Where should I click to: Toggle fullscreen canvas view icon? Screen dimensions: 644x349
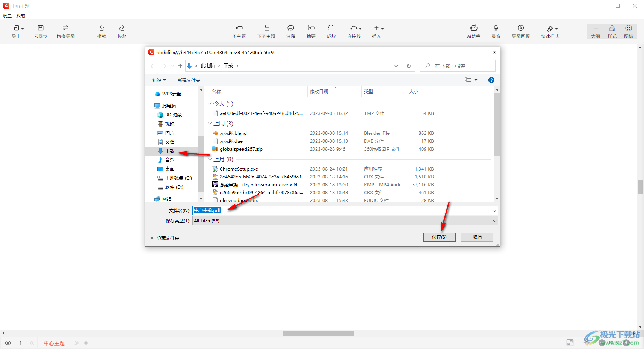click(570, 343)
